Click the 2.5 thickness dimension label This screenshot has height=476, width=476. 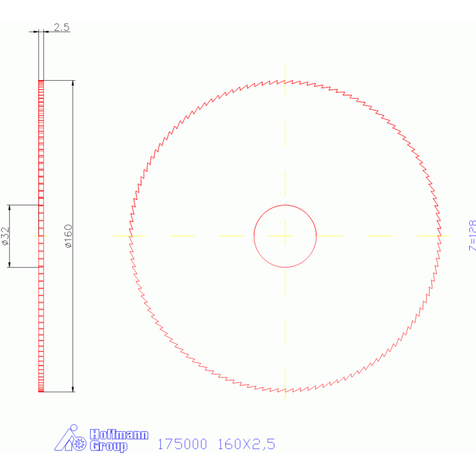(x=61, y=27)
